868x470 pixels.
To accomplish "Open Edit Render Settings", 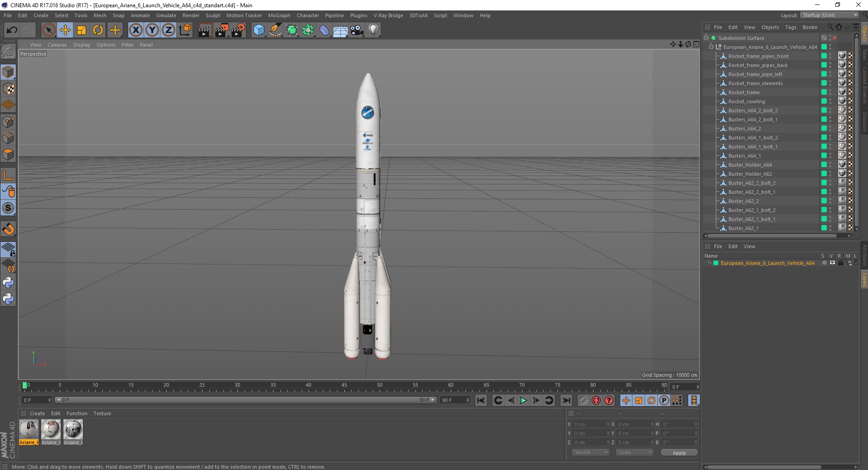I will click(x=238, y=30).
